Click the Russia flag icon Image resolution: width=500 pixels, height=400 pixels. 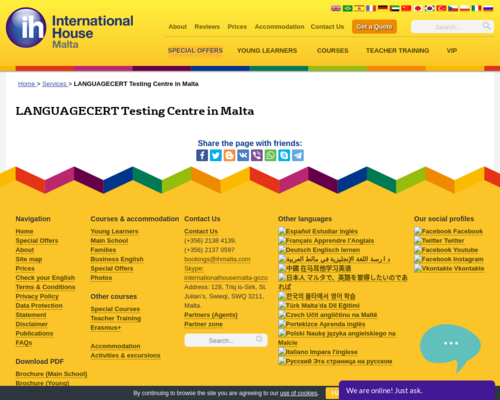tap(488, 8)
